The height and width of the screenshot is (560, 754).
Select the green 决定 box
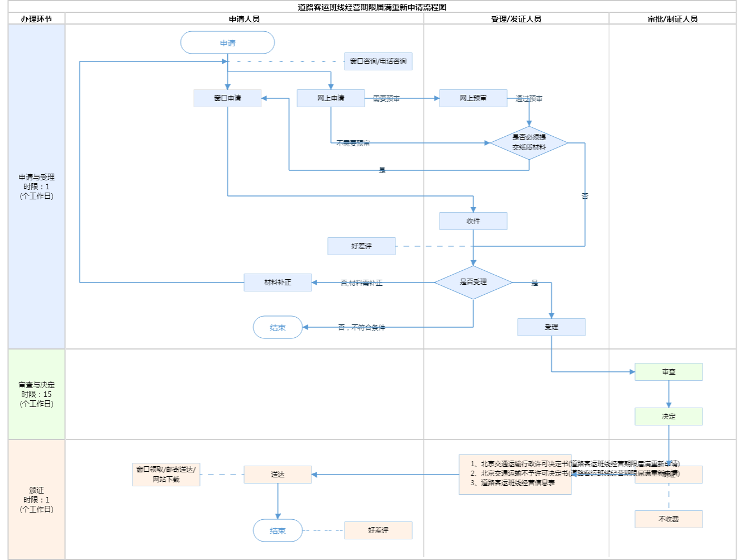pyautogui.click(x=669, y=417)
